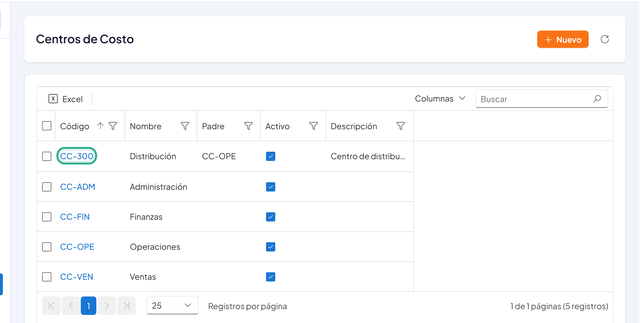This screenshot has width=644, height=323.
Task: Sort by Código ascending arrow
Action: click(x=100, y=126)
